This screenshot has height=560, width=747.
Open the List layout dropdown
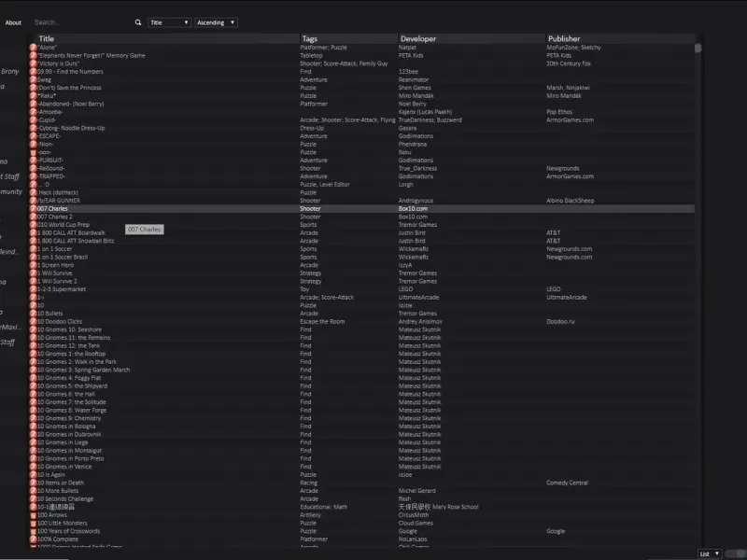pyautogui.click(x=710, y=553)
